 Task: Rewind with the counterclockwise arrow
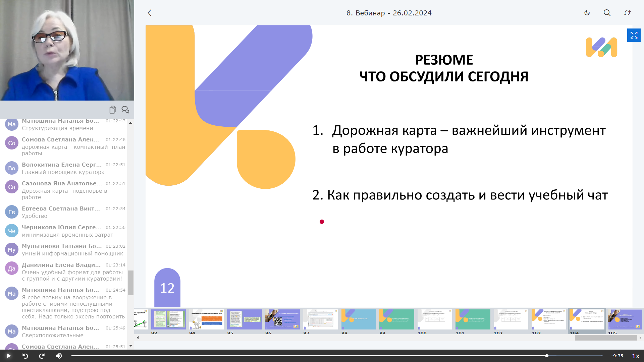pos(25,356)
